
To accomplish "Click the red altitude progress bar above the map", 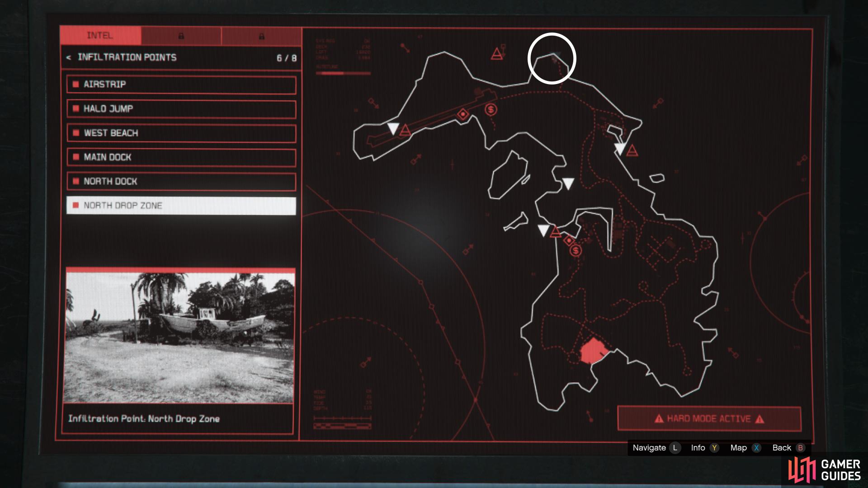I will click(343, 73).
